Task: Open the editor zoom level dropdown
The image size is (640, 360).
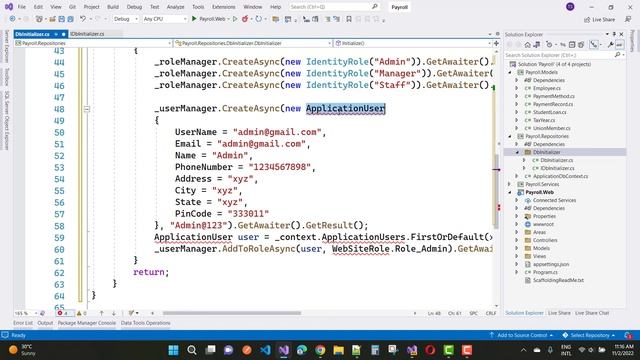Action: click(x=26, y=313)
